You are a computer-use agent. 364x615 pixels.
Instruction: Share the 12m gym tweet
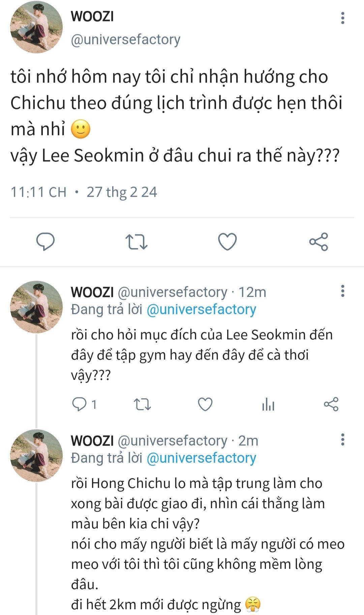tap(331, 404)
